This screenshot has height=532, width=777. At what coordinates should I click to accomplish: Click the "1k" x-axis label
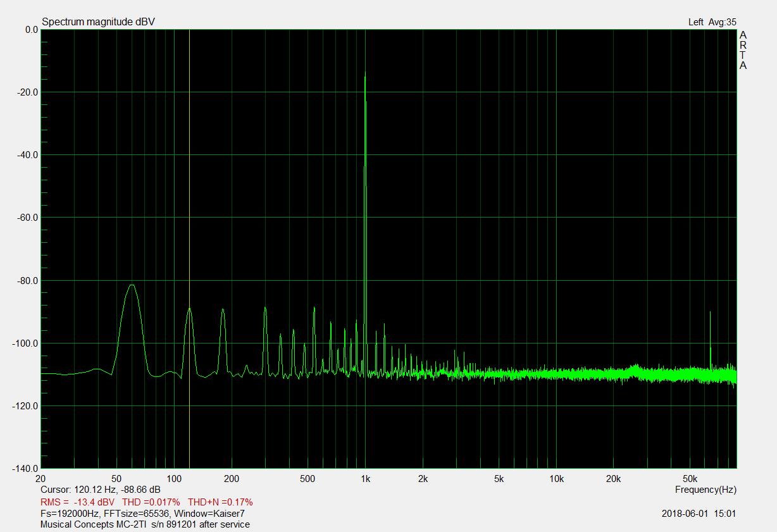(x=365, y=479)
